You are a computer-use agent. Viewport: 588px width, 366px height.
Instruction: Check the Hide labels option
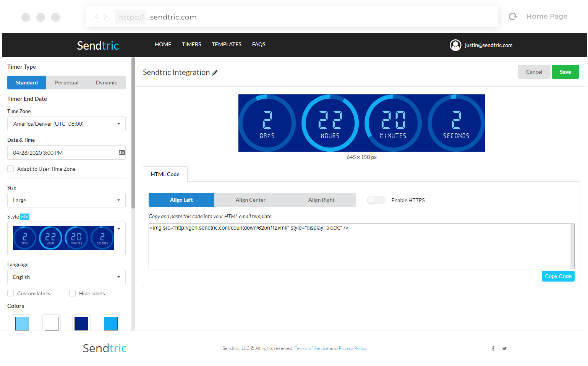coord(72,293)
